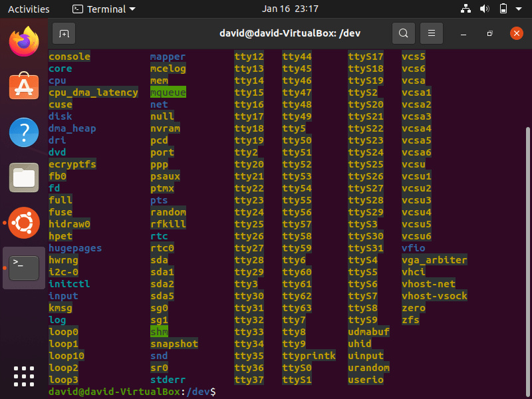Click the wired network icon in the top bar
This screenshot has height=399, width=532.
(465, 9)
